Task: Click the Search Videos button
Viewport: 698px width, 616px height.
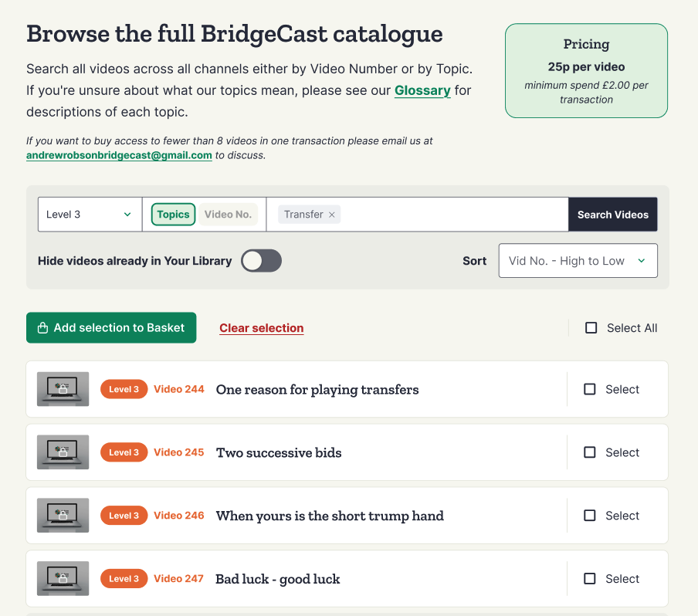Action: tap(612, 215)
